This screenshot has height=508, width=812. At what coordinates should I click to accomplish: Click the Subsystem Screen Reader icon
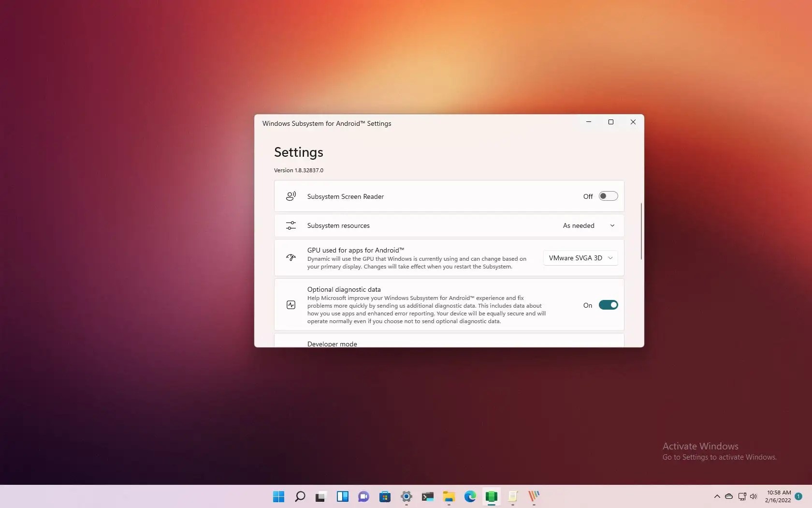point(290,196)
